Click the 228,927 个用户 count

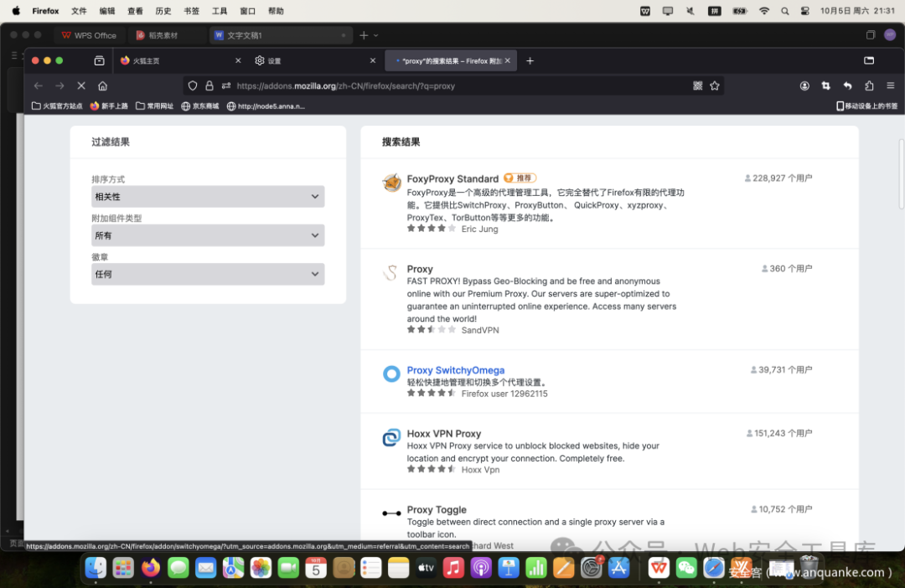coord(778,178)
